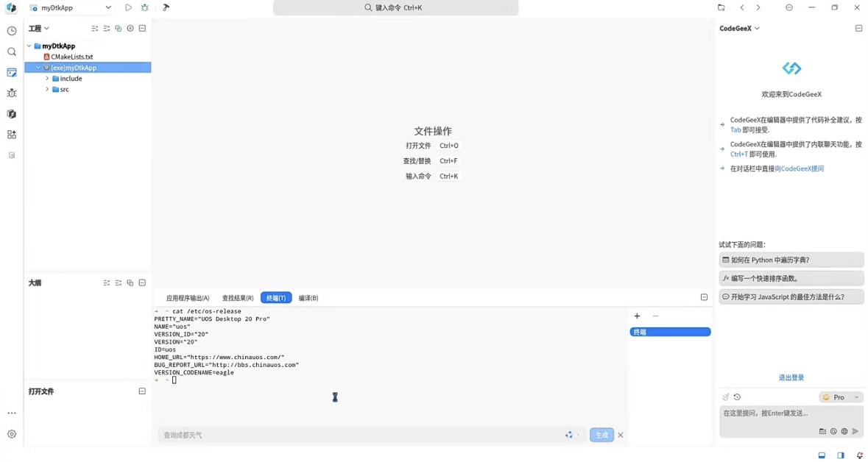Image resolution: width=868 pixels, height=462 pixels.
Task: Run the myDtkApp project
Action: (x=128, y=8)
